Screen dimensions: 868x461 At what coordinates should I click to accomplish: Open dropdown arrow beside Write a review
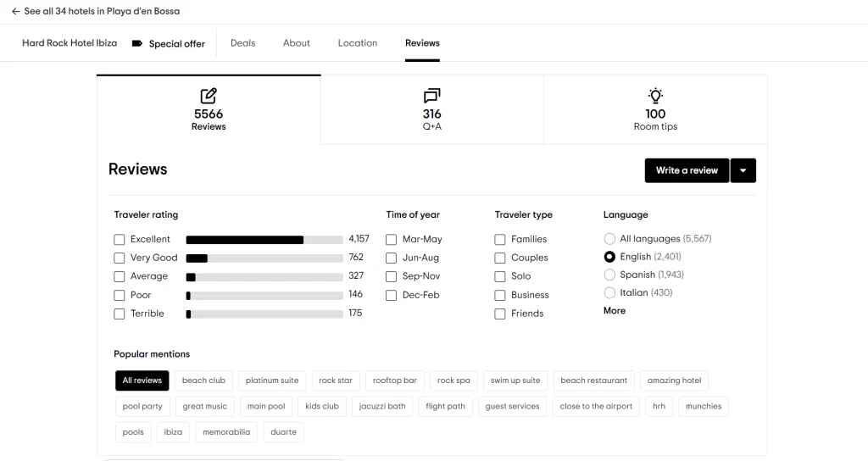click(x=743, y=170)
